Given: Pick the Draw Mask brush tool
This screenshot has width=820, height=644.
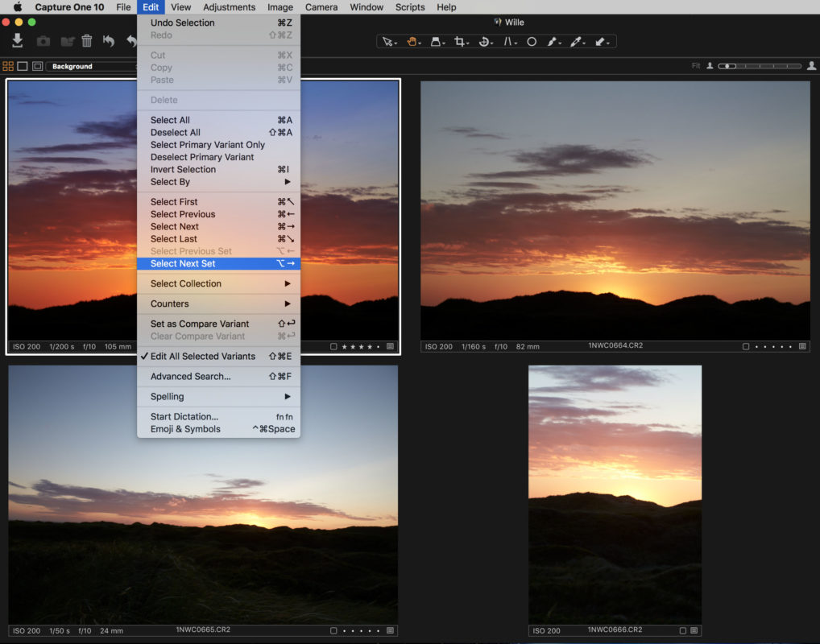Looking at the screenshot, I should pos(553,41).
